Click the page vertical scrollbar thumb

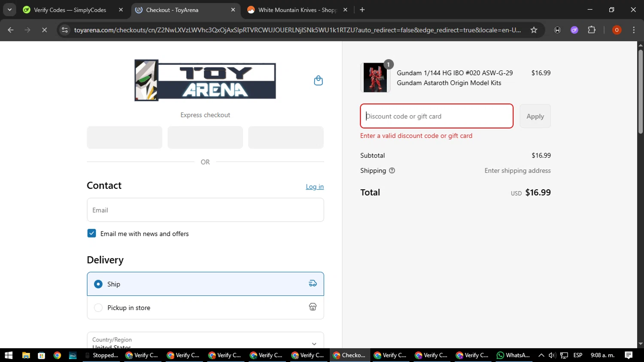click(x=641, y=91)
